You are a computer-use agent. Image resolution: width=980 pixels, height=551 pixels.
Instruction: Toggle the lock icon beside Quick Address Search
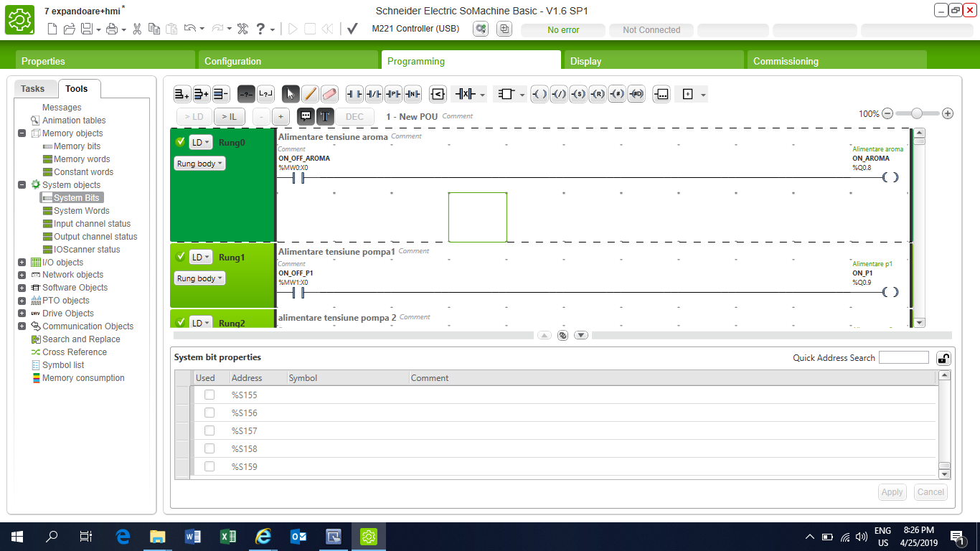(943, 358)
